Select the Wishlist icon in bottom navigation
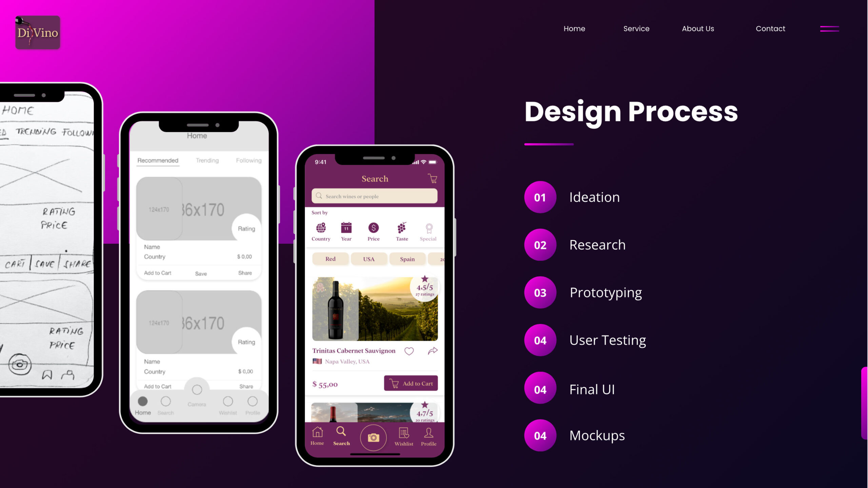This screenshot has height=488, width=868. pyautogui.click(x=403, y=435)
